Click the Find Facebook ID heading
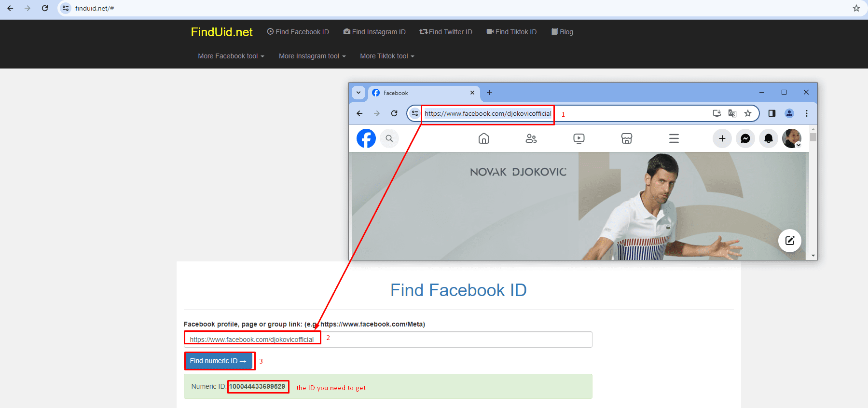 coord(458,290)
